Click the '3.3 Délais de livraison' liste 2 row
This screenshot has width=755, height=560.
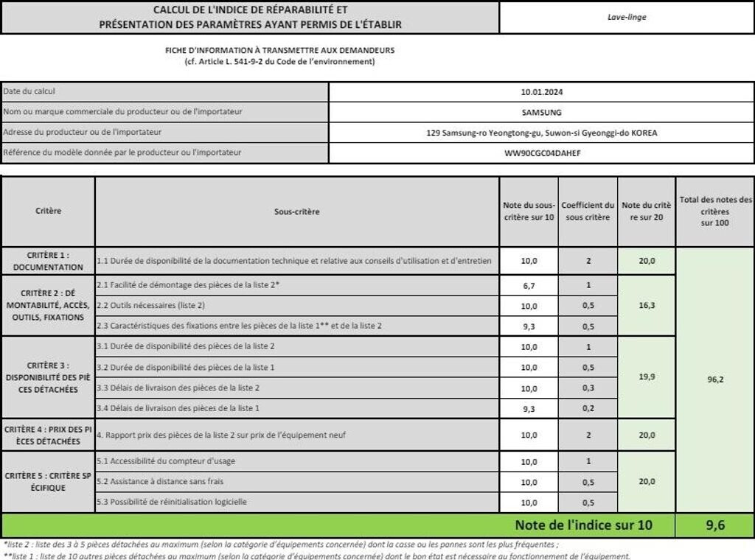point(297,388)
